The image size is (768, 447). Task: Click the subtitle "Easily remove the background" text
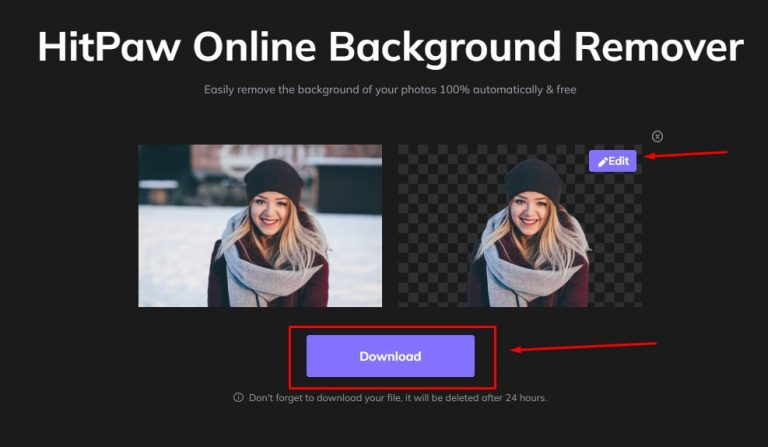pos(390,90)
